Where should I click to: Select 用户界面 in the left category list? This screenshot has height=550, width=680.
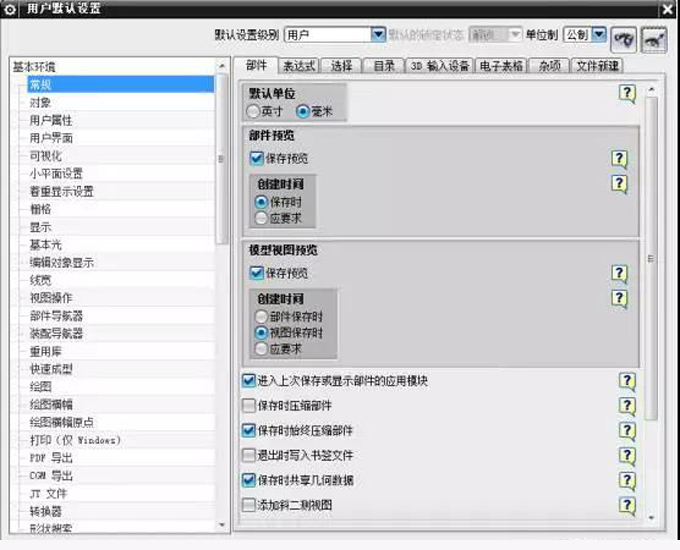[x=51, y=138]
